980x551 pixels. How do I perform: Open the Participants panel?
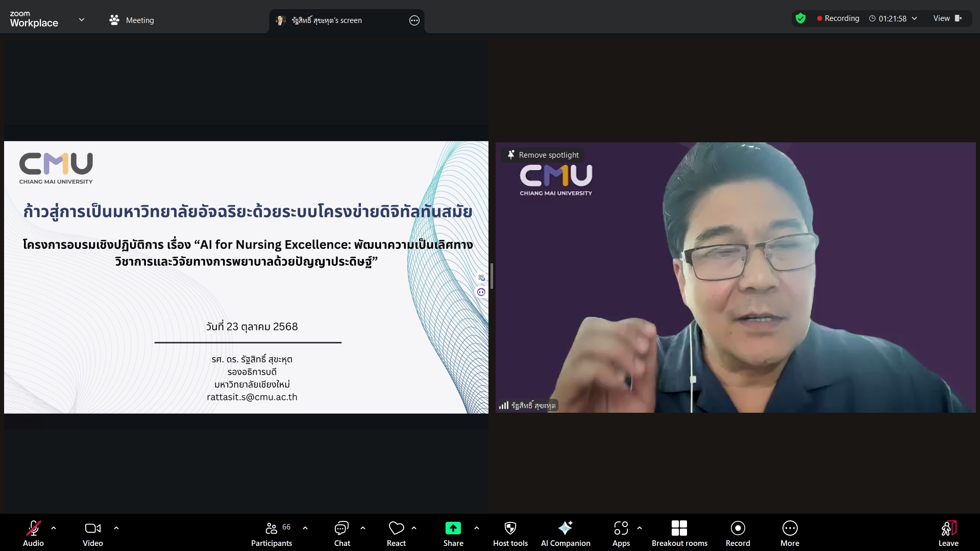271,533
